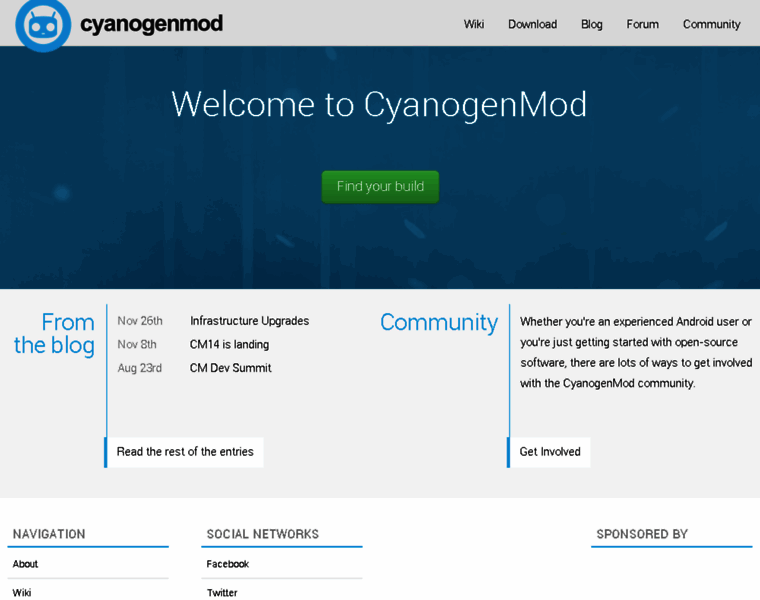This screenshot has width=760, height=600.
Task: Open About in the footer navigation
Action: pyautogui.click(x=25, y=564)
